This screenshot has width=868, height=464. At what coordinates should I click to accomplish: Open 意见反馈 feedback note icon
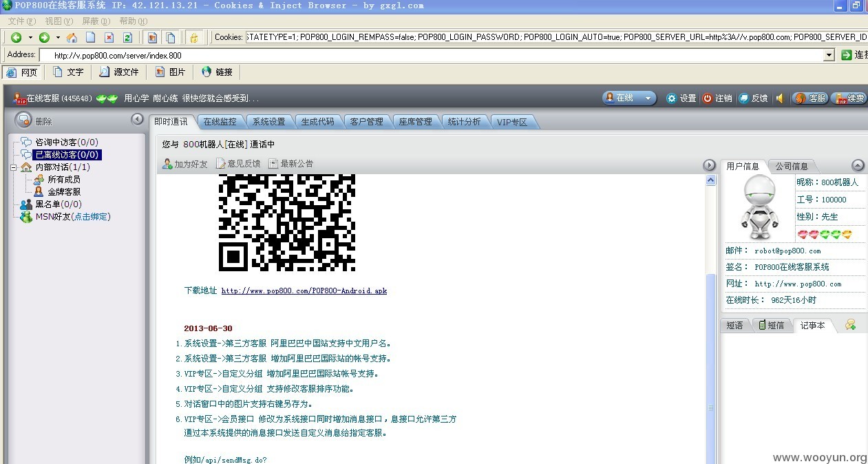[221, 164]
